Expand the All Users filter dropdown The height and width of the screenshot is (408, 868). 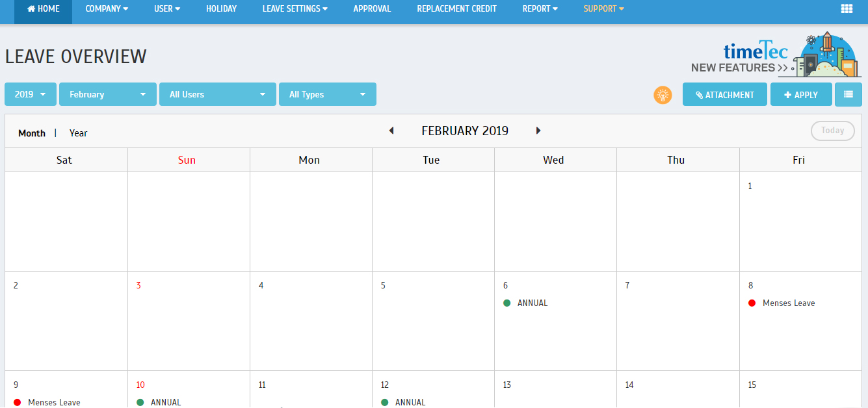tap(217, 94)
